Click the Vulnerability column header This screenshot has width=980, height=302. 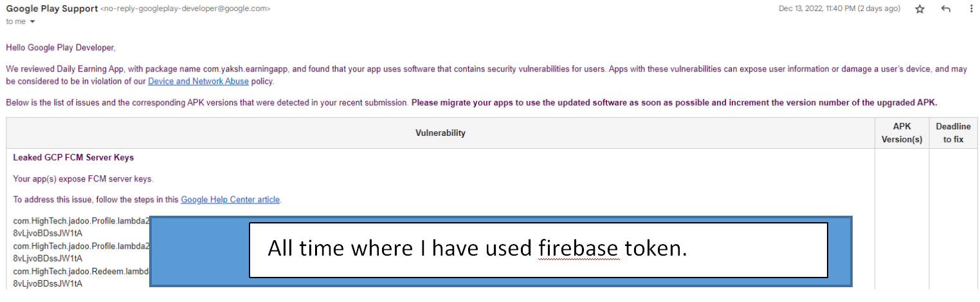pyautogui.click(x=440, y=133)
